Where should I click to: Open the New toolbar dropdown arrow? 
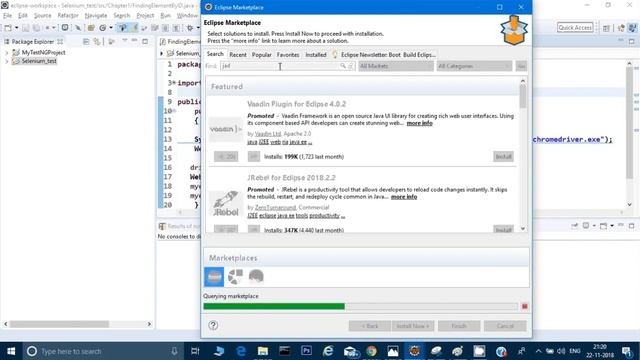point(16,28)
